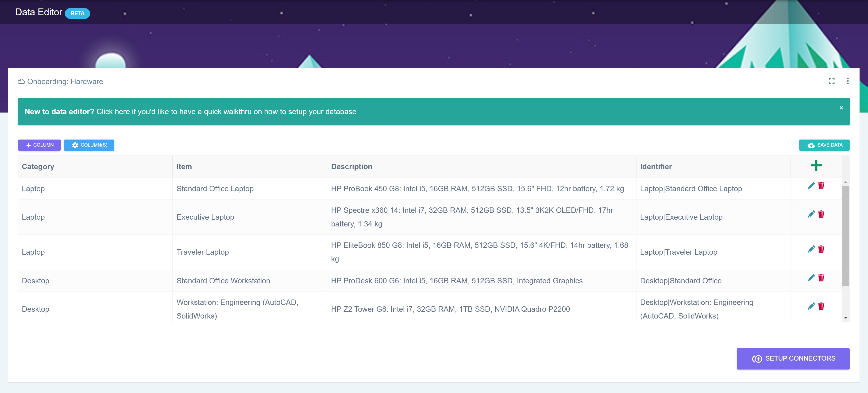The height and width of the screenshot is (393, 868).
Task: Open the Column(s) settings button
Action: (x=89, y=145)
